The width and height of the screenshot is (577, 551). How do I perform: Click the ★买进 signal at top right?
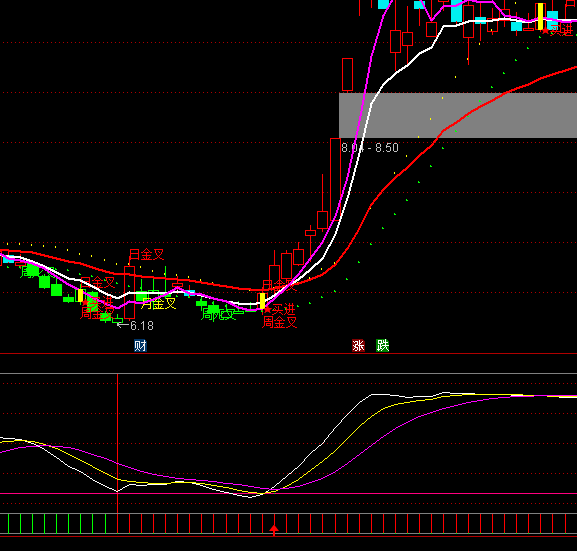pyautogui.click(x=557, y=30)
